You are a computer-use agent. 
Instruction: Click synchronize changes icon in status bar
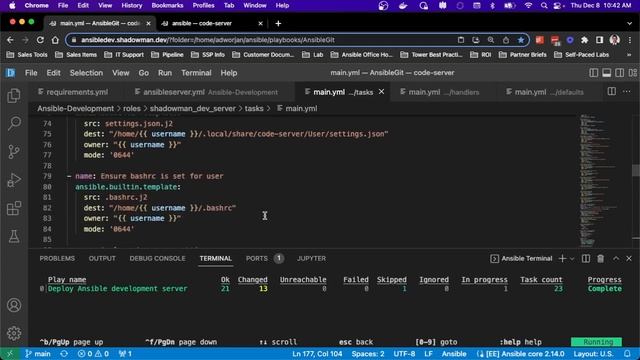click(64, 353)
